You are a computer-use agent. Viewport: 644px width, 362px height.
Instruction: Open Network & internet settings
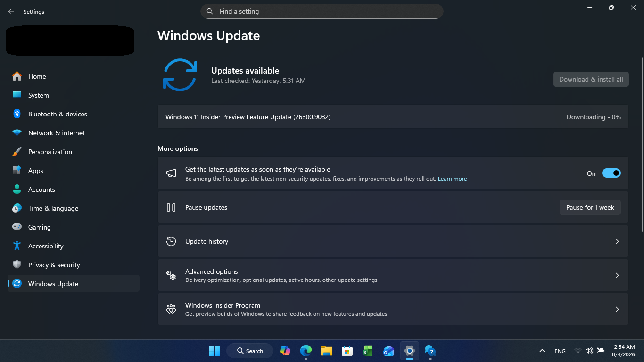[x=74, y=133]
